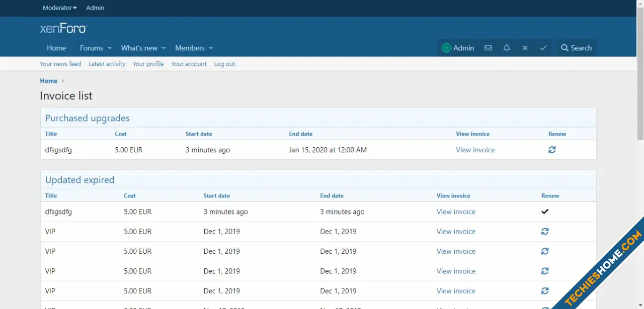Click the checkmark in expired dfsgsdfg row

545,212
